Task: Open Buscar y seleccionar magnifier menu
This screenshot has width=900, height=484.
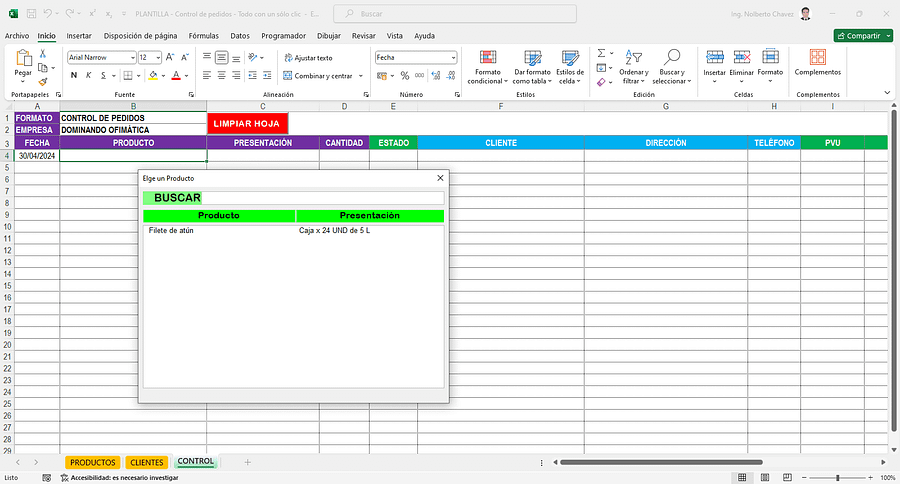Action: 672,67
